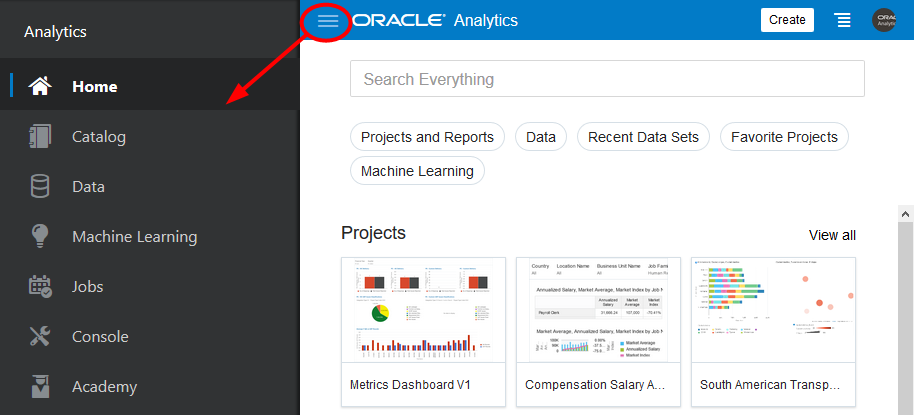Screen dimensions: 914x415
Task: Click the Oracle Analytics logo
Action: 435,20
